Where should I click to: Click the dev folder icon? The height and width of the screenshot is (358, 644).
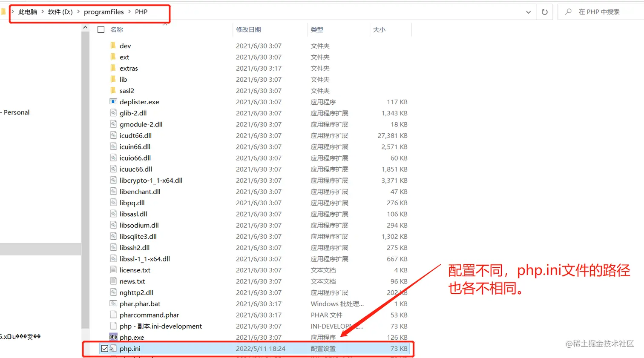113,46
